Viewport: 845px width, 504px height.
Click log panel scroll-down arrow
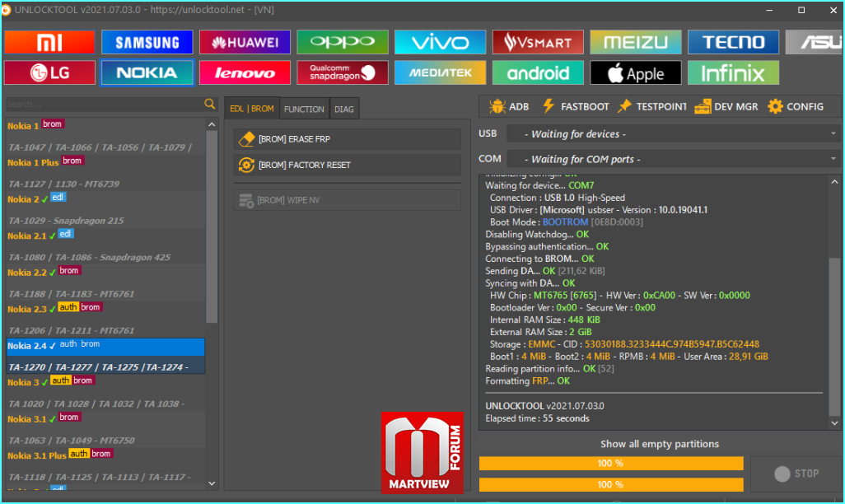[835, 423]
